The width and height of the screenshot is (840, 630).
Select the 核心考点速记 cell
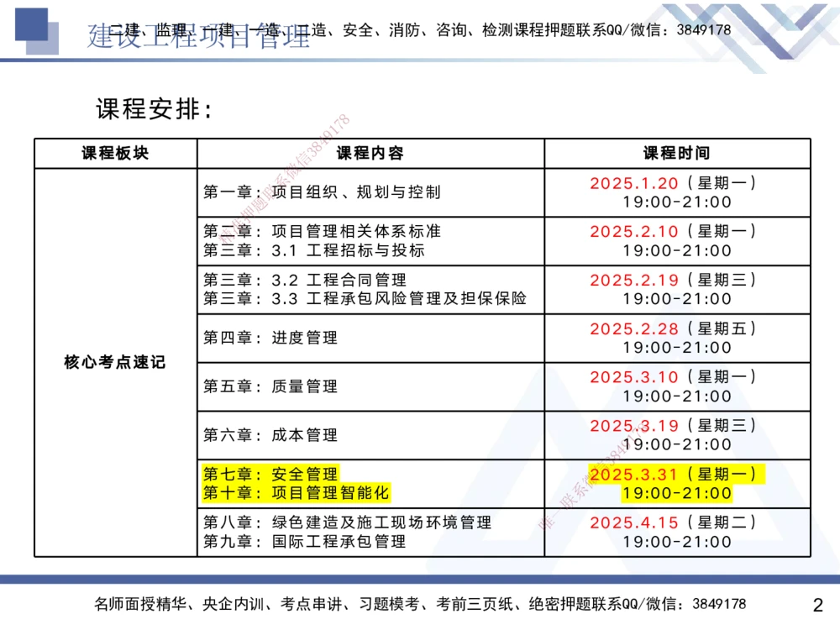(114, 362)
